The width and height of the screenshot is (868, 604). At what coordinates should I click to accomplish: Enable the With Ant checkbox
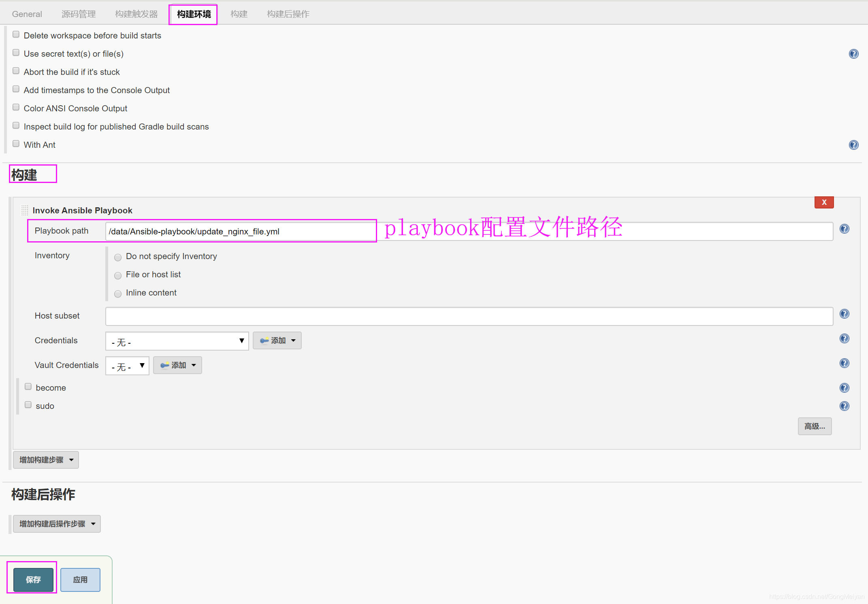click(x=16, y=144)
